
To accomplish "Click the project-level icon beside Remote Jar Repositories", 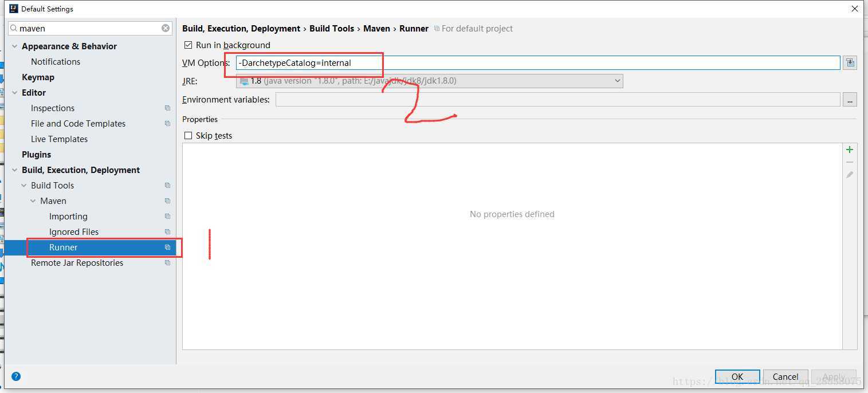I will pos(167,263).
